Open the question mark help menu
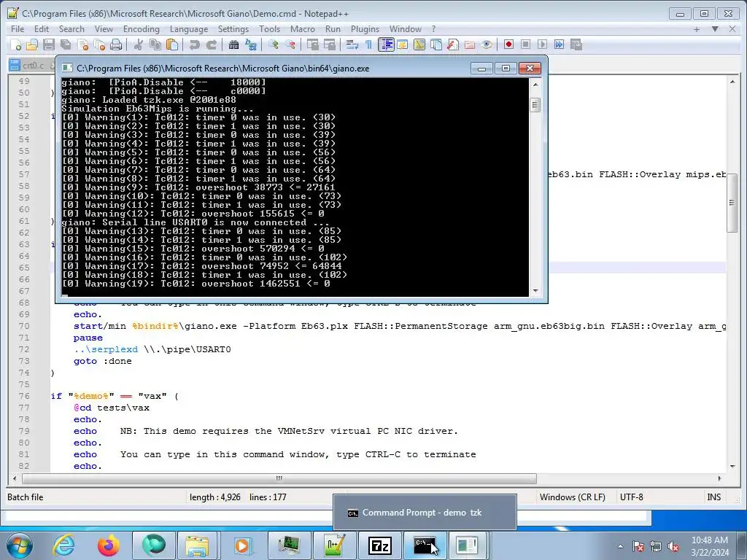The image size is (747, 560). [x=433, y=29]
